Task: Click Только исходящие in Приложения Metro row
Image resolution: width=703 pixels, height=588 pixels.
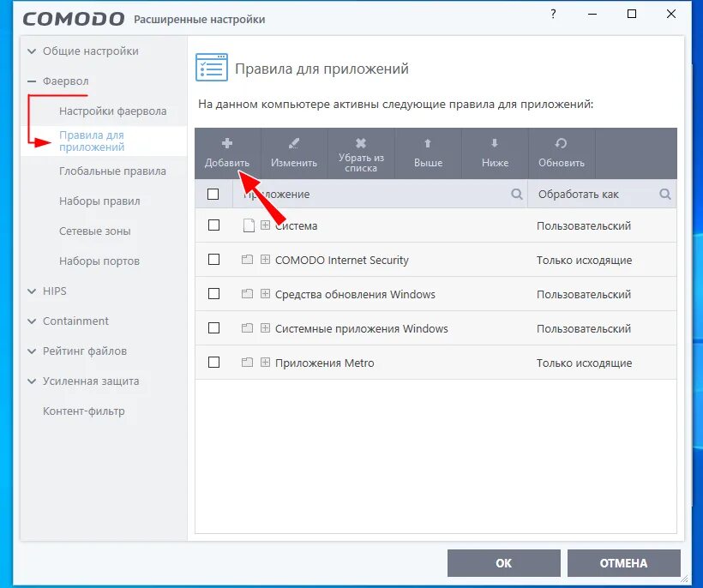Action: 584,363
